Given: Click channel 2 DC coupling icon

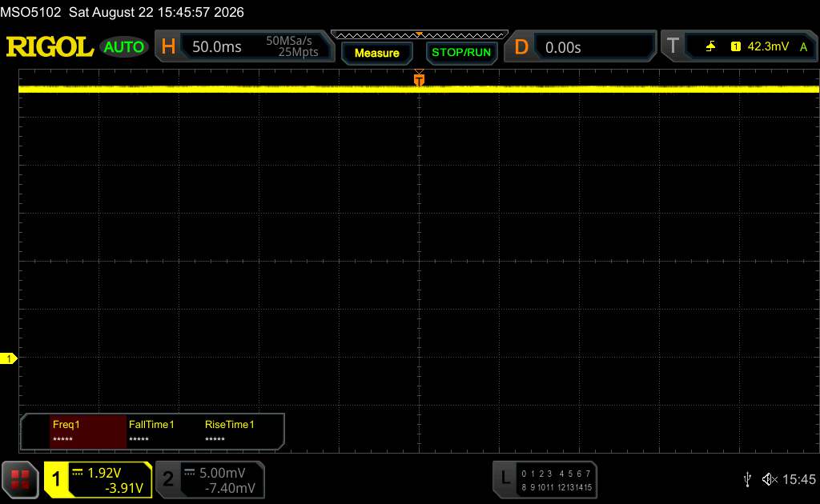Looking at the screenshot, I should (189, 472).
